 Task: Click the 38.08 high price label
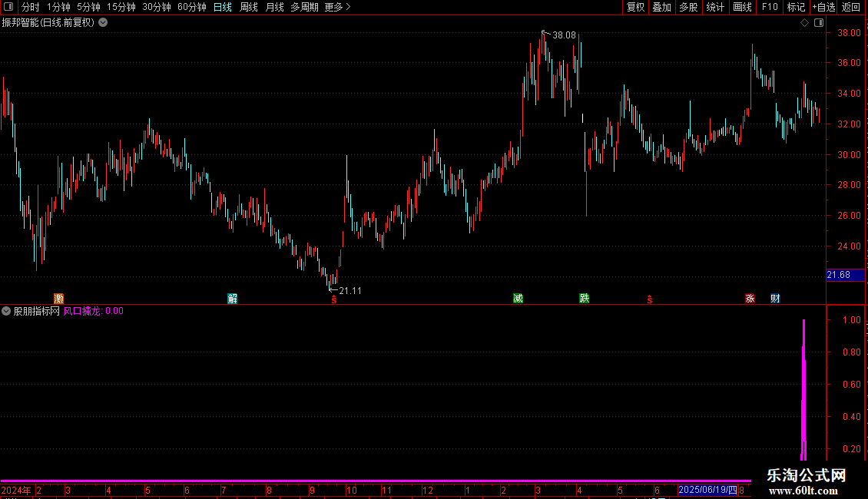click(564, 35)
